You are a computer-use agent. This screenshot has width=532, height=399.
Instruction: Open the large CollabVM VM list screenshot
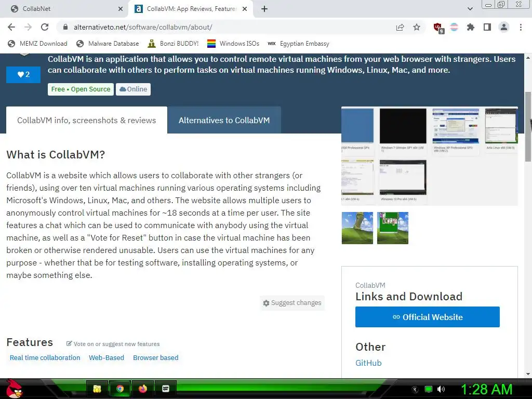(430, 156)
